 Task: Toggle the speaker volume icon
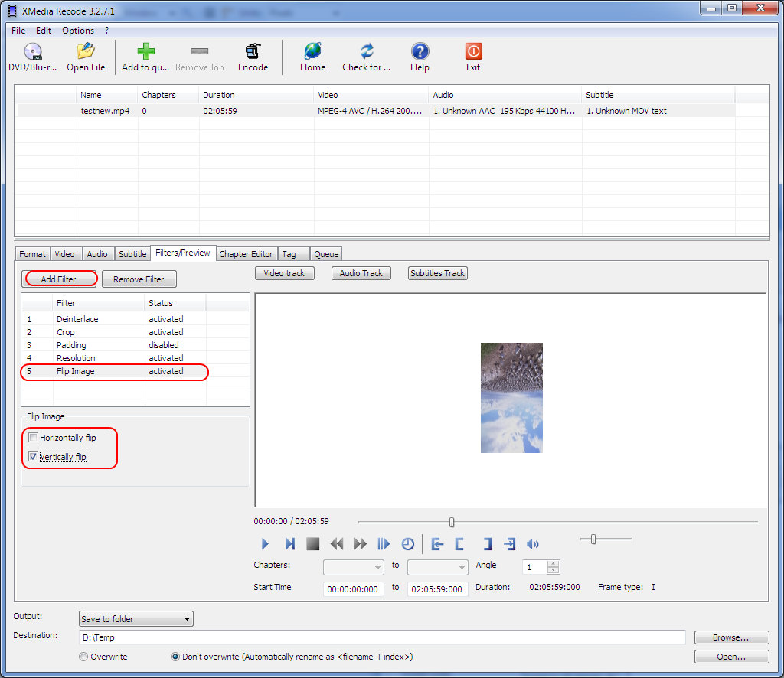click(533, 544)
